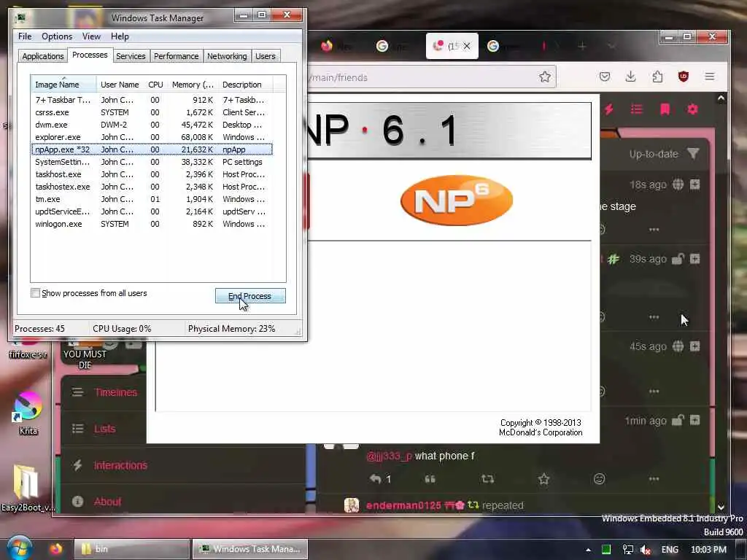Click muted volume icon in system tray
The width and height of the screenshot is (747, 560).
(x=646, y=550)
